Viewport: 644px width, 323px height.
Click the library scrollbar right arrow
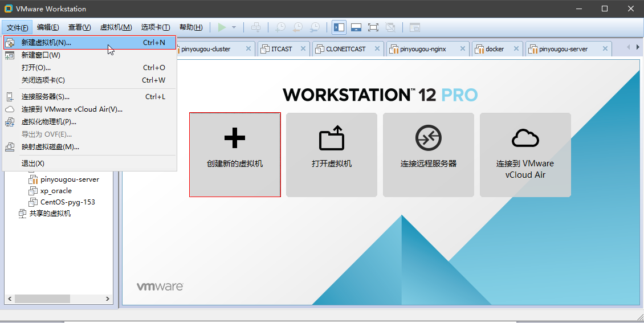pos(107,299)
